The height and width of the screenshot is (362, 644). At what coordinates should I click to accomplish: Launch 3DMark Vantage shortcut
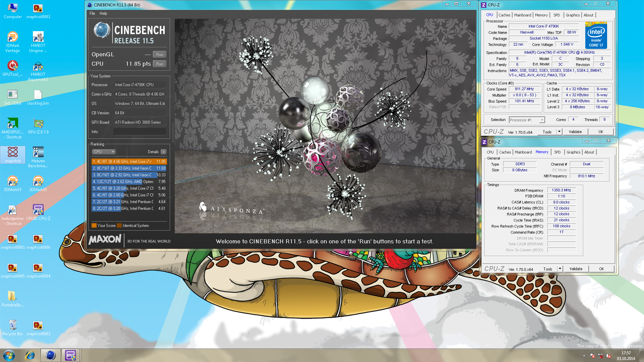coord(13,42)
